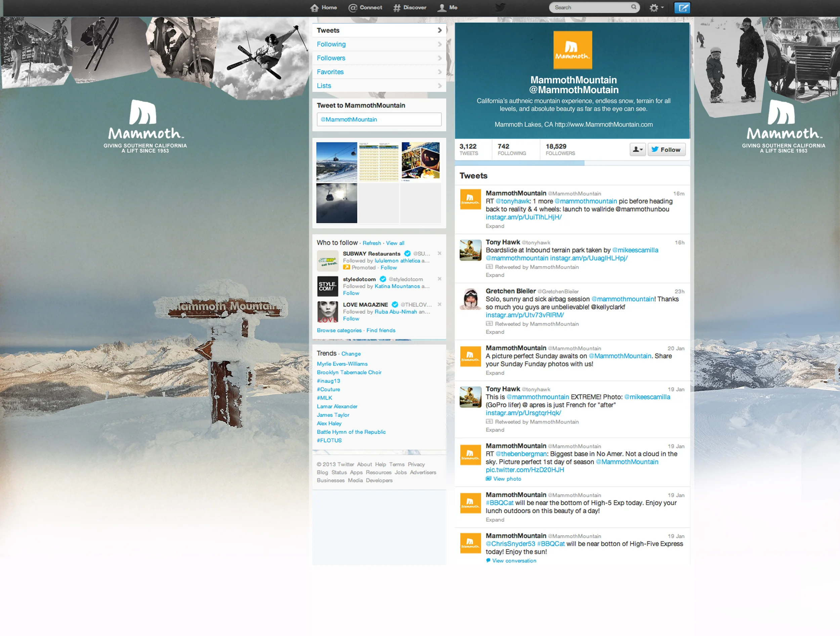Open the colorful collage photo thumbnail
Screen dimensions: 840x636
point(420,161)
